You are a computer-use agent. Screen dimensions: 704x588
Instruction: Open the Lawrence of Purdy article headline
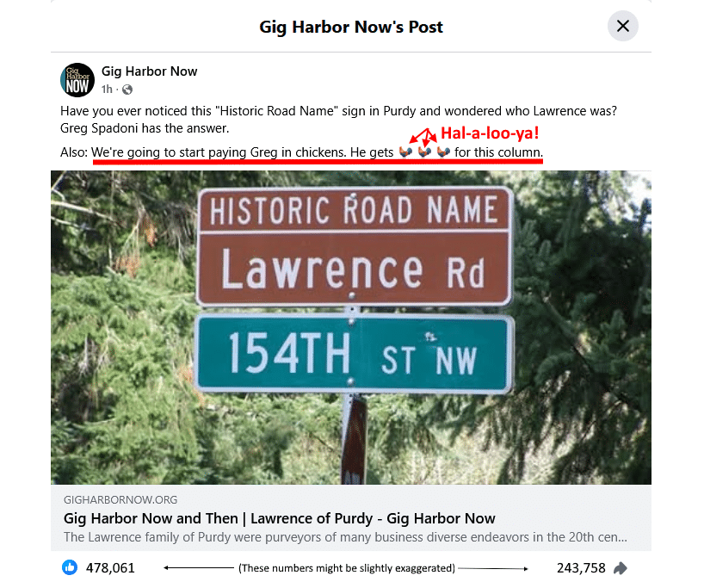coord(279,518)
